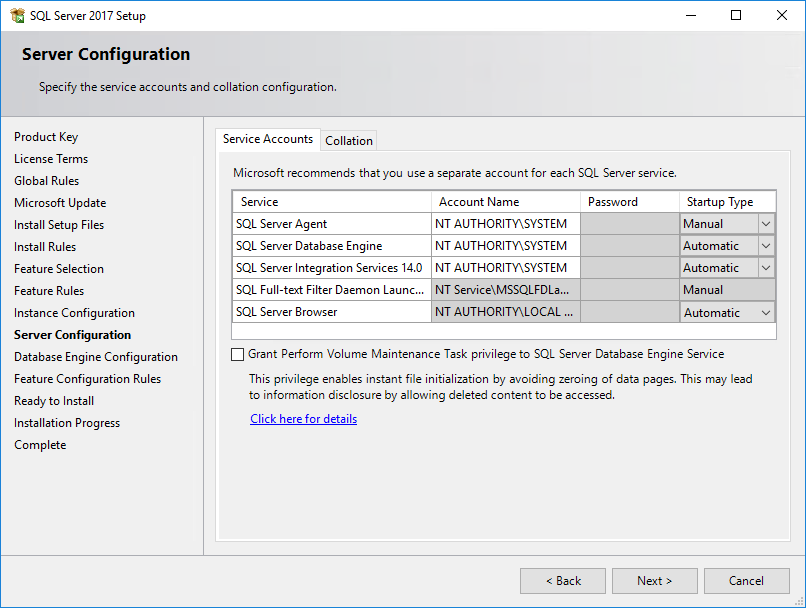Image resolution: width=806 pixels, height=608 pixels.
Task: Click Product Key in the setup steps
Action: 46,137
